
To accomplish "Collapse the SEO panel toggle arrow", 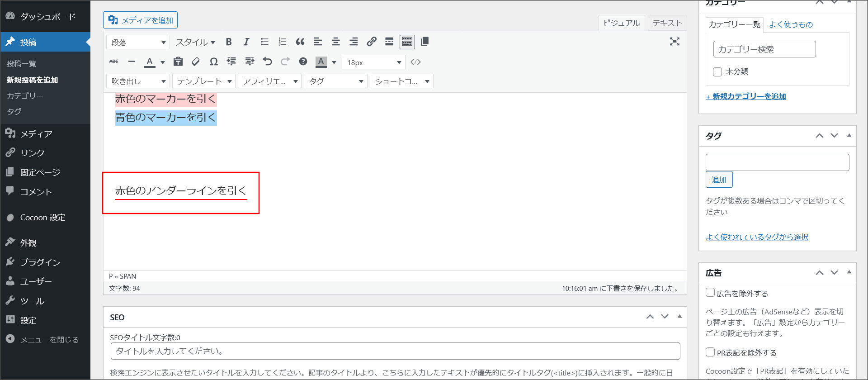I will click(679, 317).
